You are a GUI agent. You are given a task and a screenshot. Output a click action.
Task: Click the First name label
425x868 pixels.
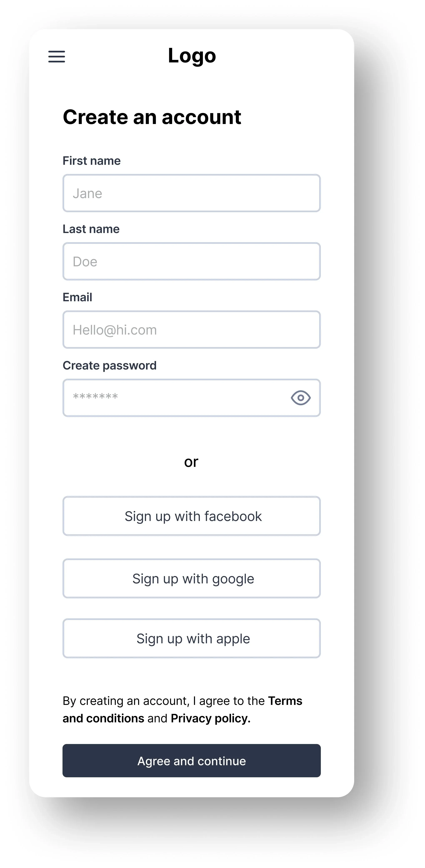pos(91,161)
